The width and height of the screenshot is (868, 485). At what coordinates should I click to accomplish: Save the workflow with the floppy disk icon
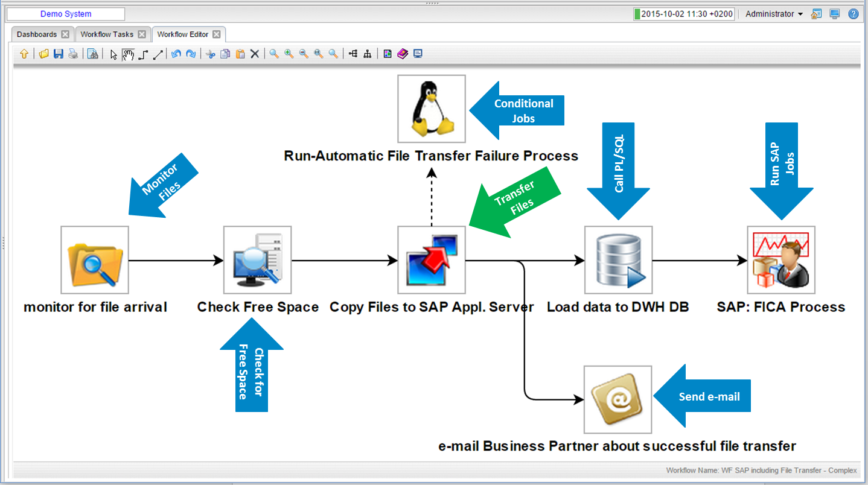pos(59,54)
